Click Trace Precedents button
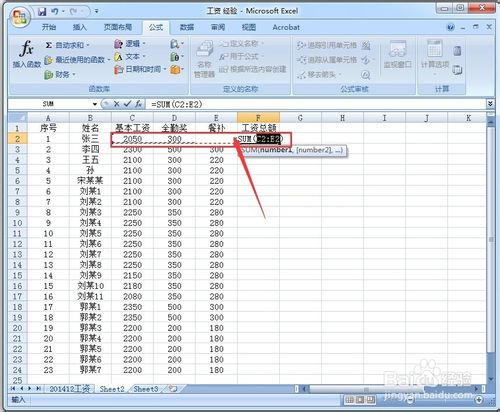Image resolution: width=500 pixels, height=412 pixels. click(x=322, y=45)
